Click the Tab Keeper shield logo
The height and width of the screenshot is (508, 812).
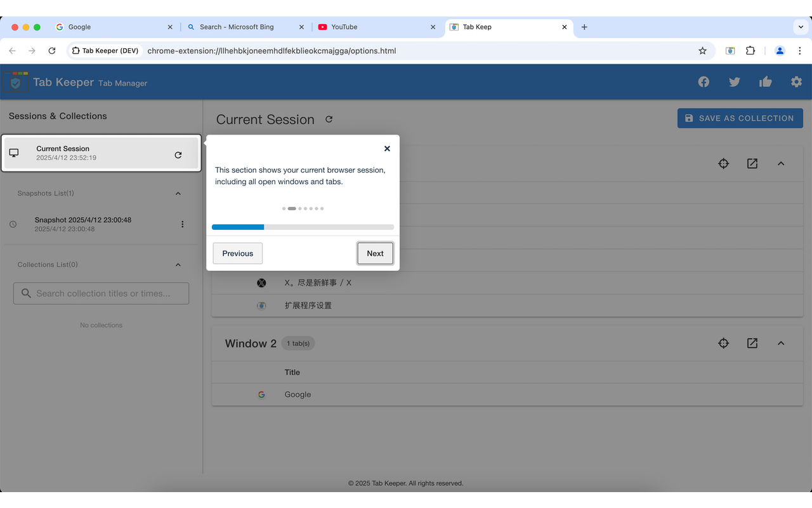pos(16,82)
